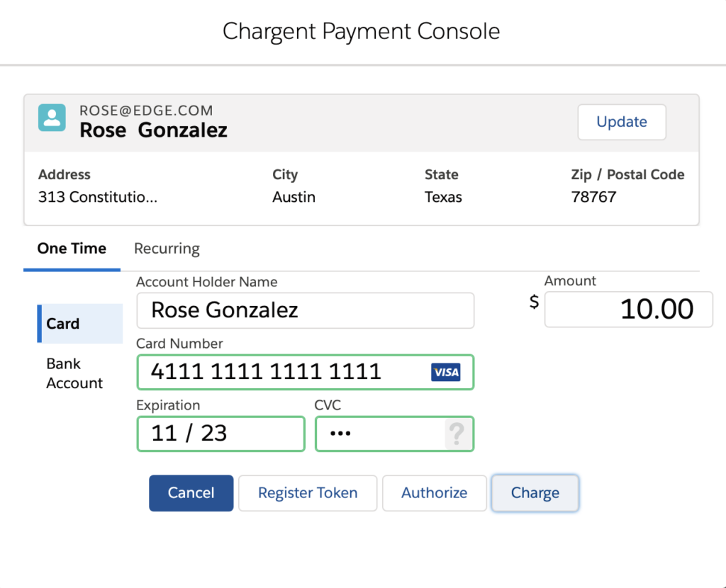
Task: Click the dollar sign beside Amount field
Action: coord(535,302)
